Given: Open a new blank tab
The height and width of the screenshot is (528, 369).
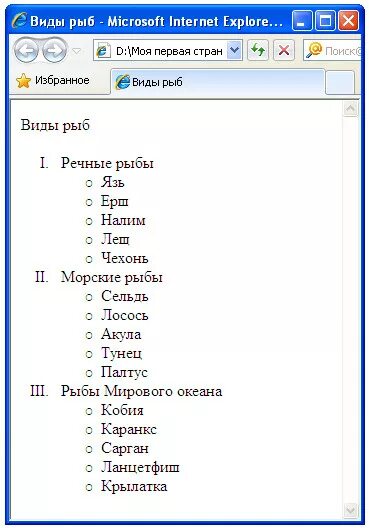Looking at the screenshot, I should tap(340, 82).
